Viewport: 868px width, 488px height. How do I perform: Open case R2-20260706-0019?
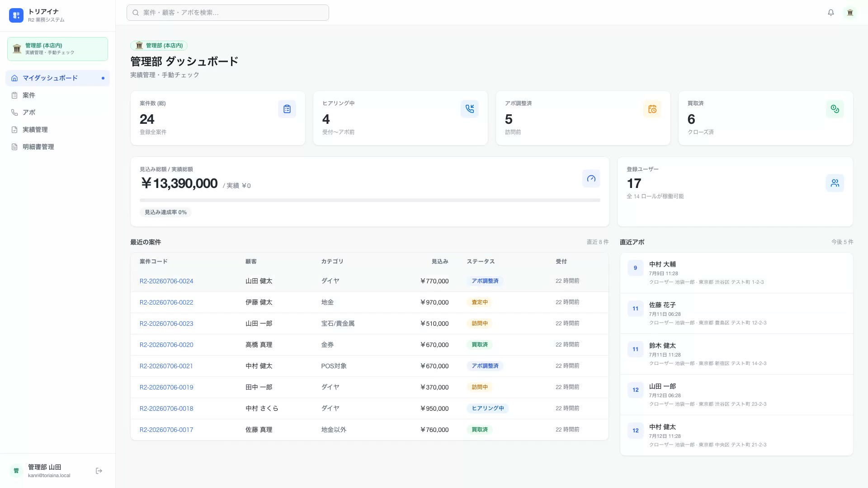point(166,387)
